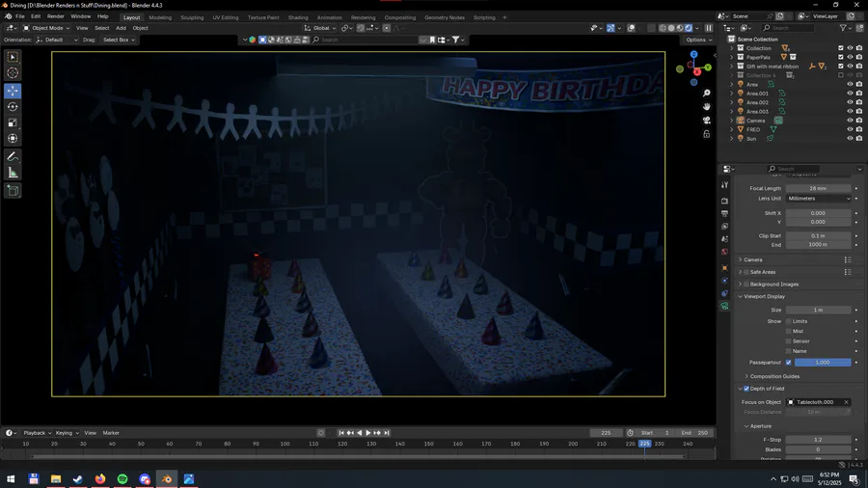Select the Select Box tool icon
This screenshot has width=868, height=488.
[x=13, y=57]
